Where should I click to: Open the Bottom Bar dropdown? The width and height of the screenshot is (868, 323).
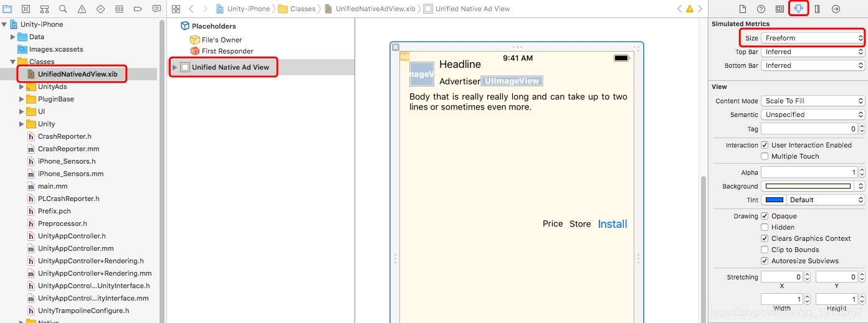point(813,65)
